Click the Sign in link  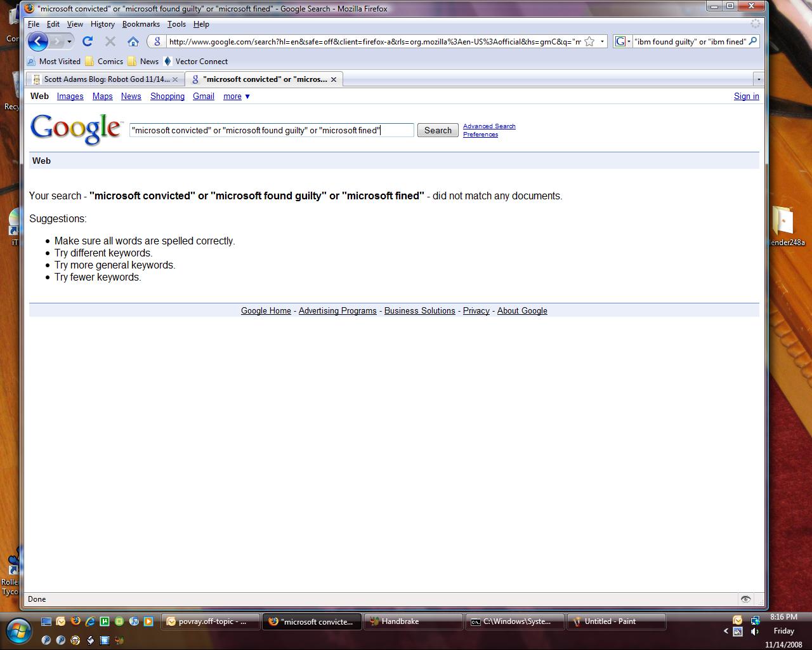pyautogui.click(x=746, y=96)
